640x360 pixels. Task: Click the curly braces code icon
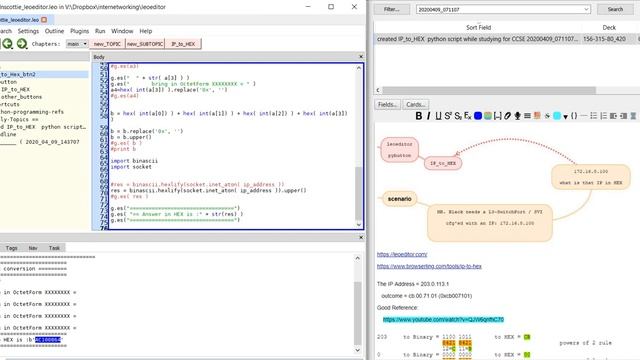(574, 116)
